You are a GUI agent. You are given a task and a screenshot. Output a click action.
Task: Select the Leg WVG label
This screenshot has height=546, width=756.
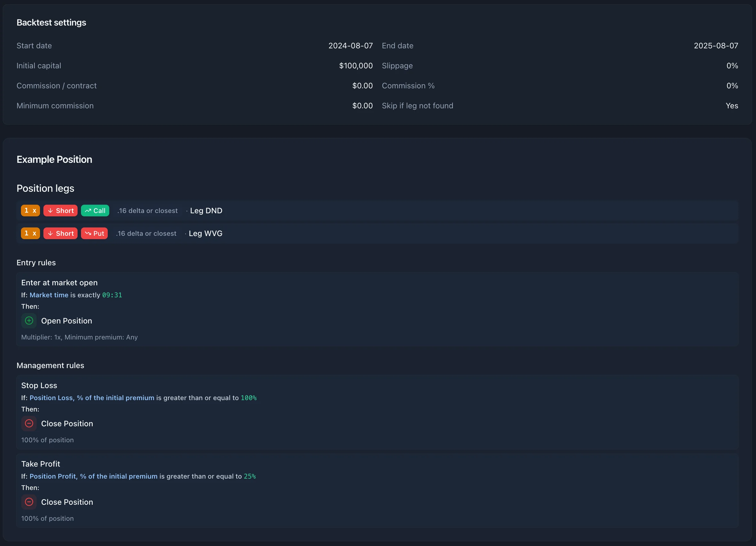[x=205, y=233]
